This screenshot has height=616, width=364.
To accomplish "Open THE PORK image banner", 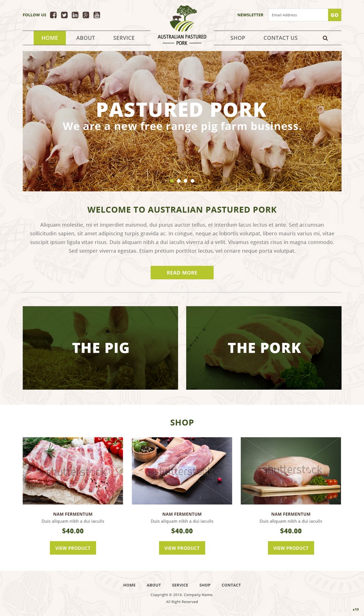I will point(264,348).
